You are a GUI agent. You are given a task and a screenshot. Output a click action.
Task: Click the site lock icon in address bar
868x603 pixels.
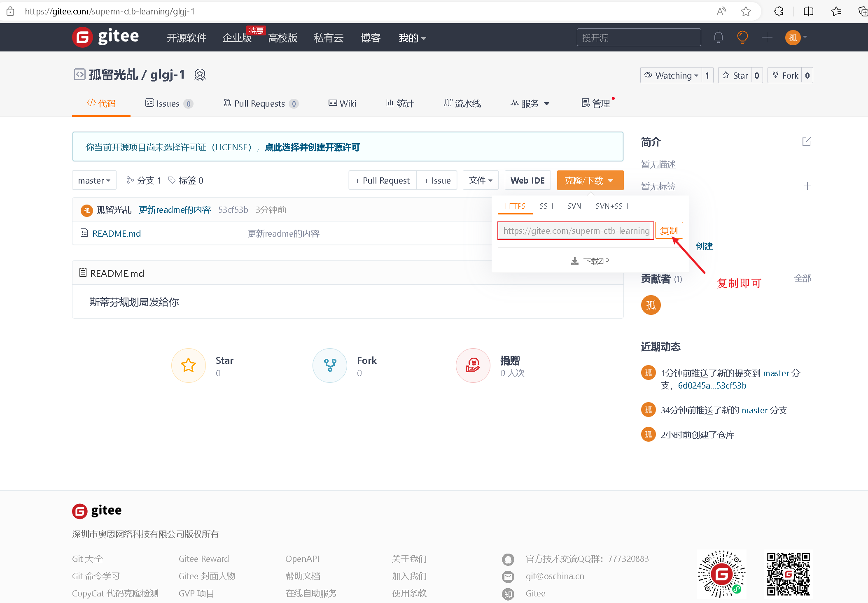[10, 12]
